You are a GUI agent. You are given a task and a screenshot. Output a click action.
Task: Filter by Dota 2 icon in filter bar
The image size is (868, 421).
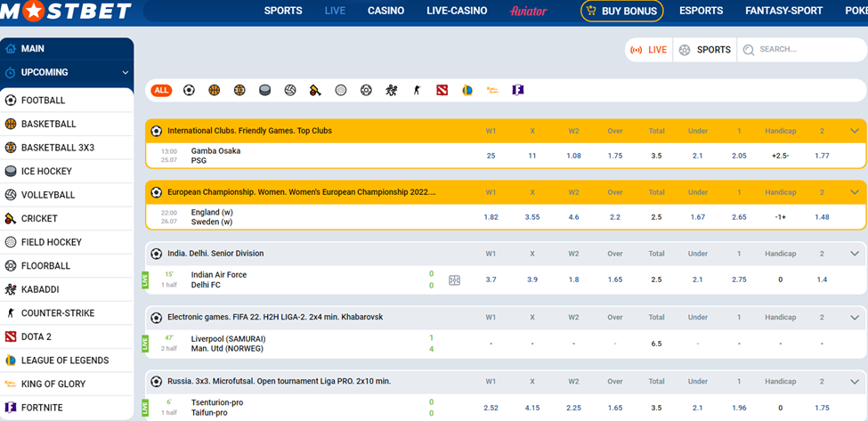442,90
